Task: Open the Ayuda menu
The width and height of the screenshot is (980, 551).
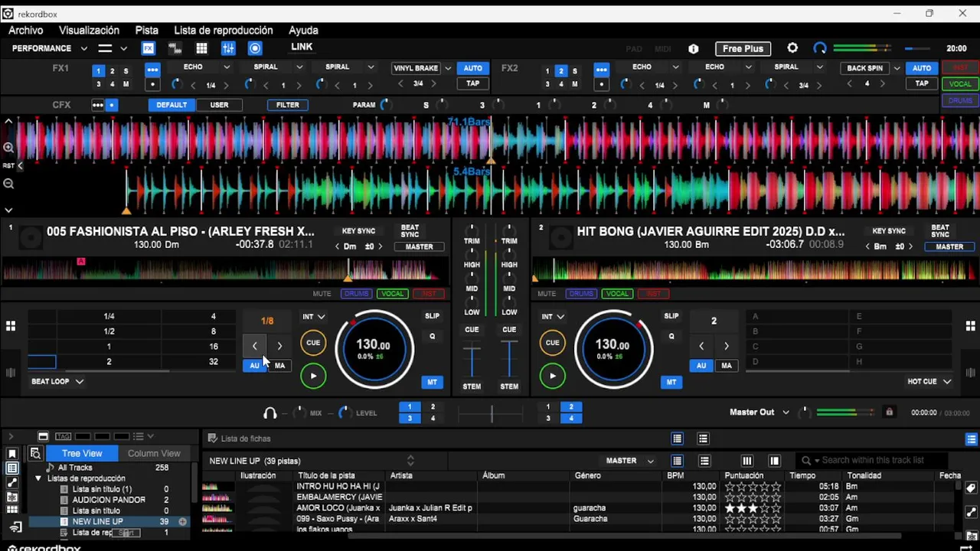Action: coord(303,31)
